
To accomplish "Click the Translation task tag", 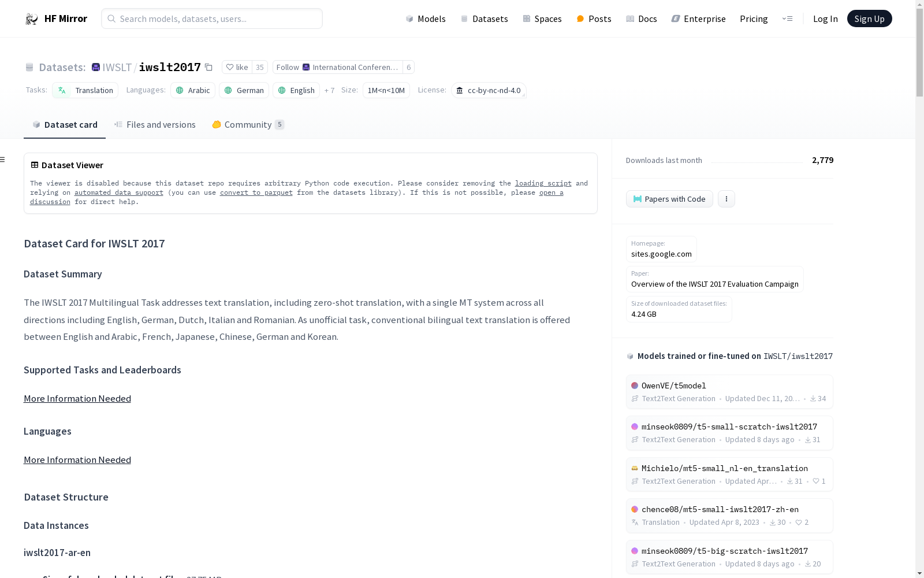I will click(85, 90).
